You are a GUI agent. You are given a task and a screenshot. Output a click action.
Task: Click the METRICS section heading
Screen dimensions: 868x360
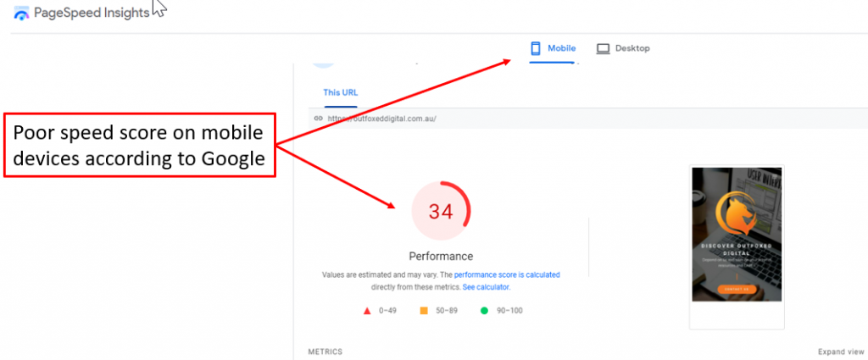[325, 352]
